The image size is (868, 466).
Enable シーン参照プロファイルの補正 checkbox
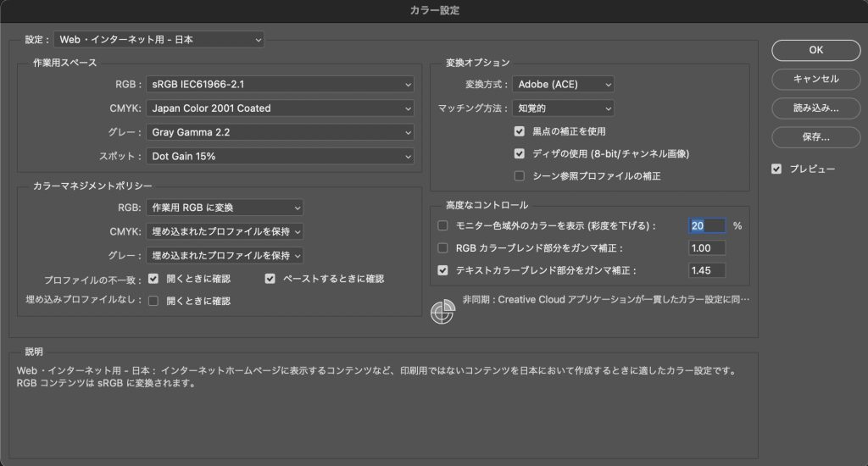coord(520,176)
